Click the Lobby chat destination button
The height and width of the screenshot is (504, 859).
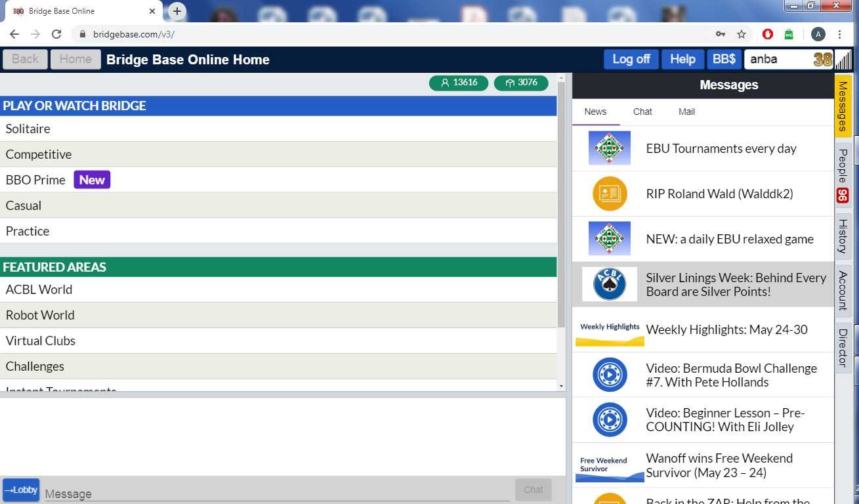[21, 490]
